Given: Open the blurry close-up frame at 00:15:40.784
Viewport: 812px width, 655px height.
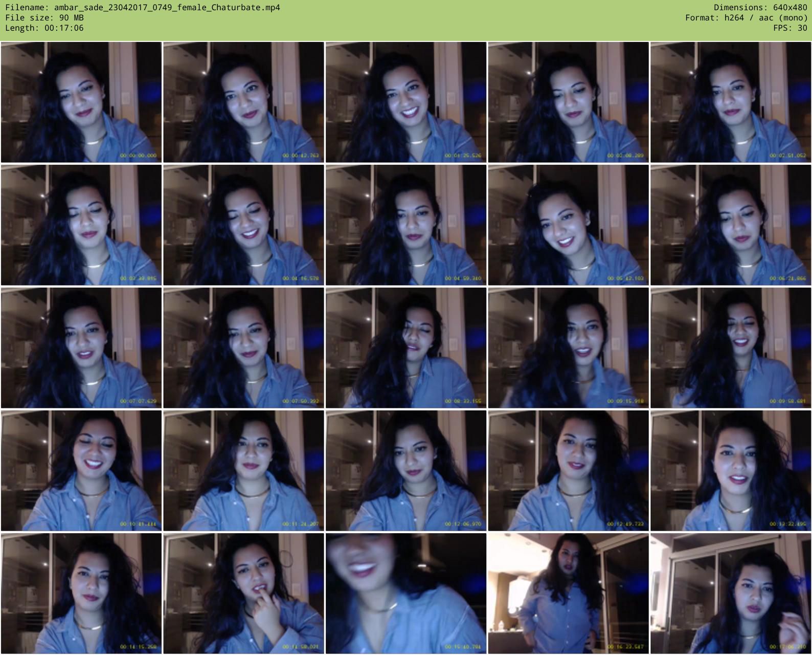Looking at the screenshot, I should [406, 594].
